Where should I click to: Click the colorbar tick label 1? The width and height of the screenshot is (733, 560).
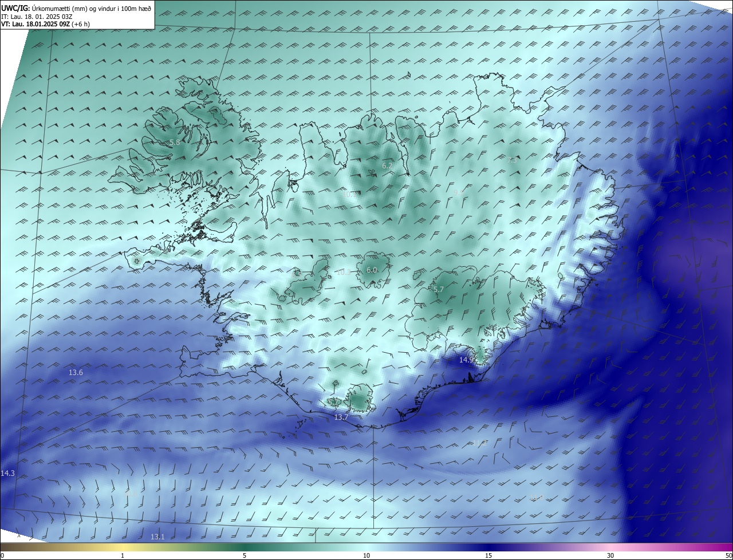click(123, 555)
